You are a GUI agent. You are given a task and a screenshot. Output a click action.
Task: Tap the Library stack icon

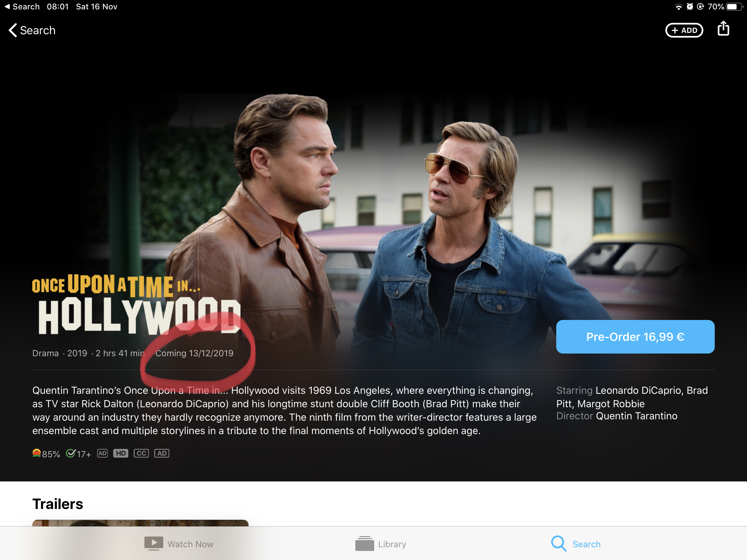point(364,544)
